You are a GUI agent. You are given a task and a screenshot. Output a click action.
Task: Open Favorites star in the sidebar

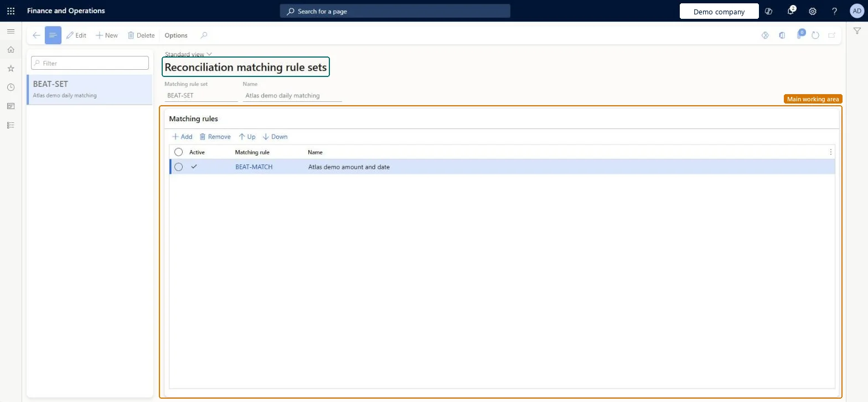pos(11,69)
